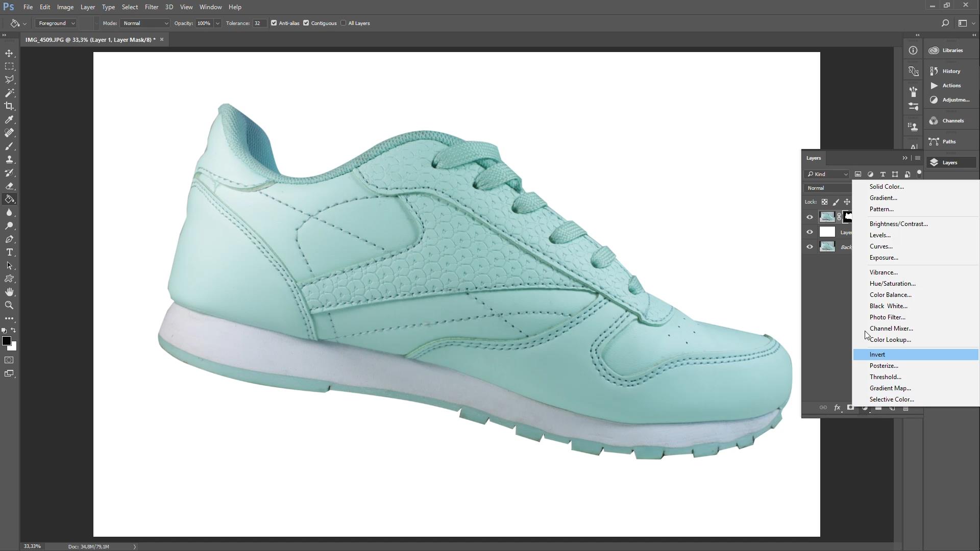Viewport: 980px width, 551px height.
Task: Open the Filter menu
Action: point(151,7)
